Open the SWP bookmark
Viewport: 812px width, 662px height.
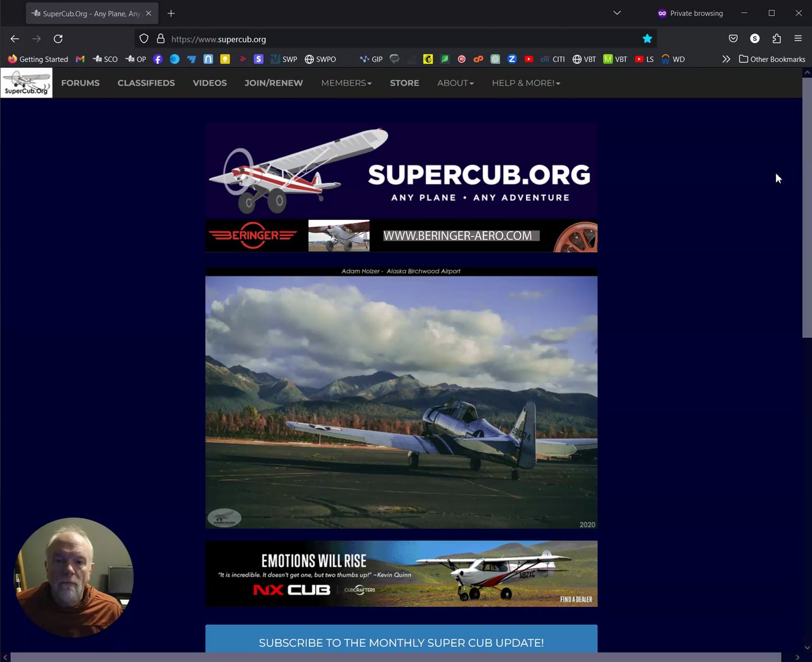click(x=284, y=59)
